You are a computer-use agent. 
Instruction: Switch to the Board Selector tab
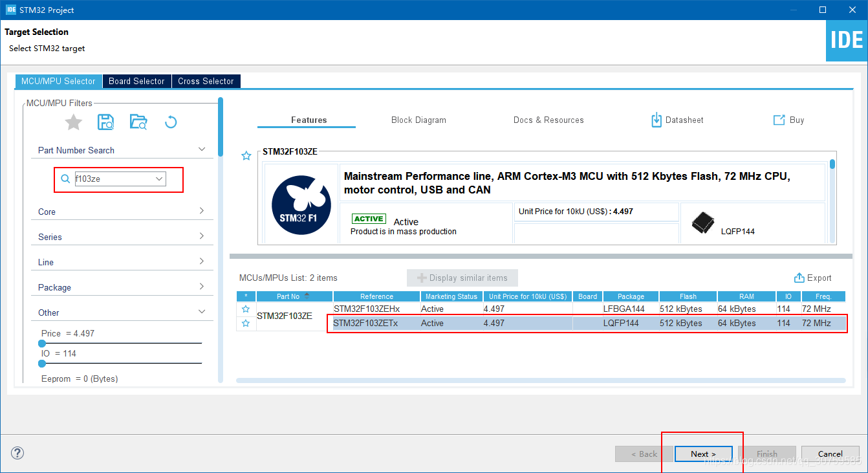pos(136,81)
